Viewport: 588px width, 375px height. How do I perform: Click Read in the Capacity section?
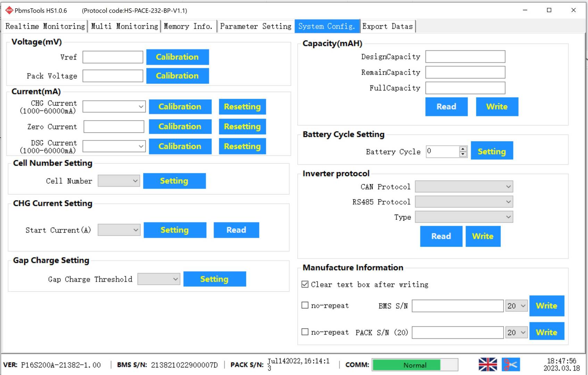pos(446,107)
